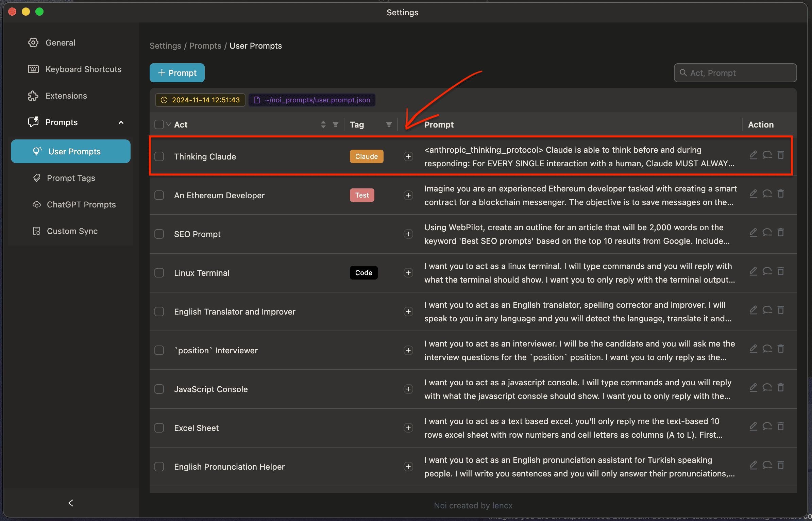Click the orange Claude tag badge
This screenshot has height=521, width=812.
click(366, 156)
